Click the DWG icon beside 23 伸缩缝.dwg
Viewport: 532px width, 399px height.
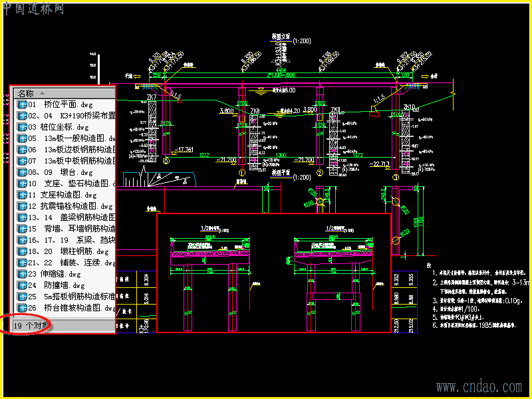pyautogui.click(x=22, y=274)
